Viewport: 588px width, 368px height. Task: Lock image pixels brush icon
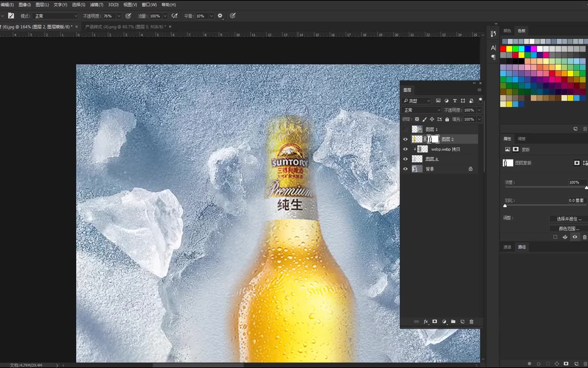coord(424,119)
